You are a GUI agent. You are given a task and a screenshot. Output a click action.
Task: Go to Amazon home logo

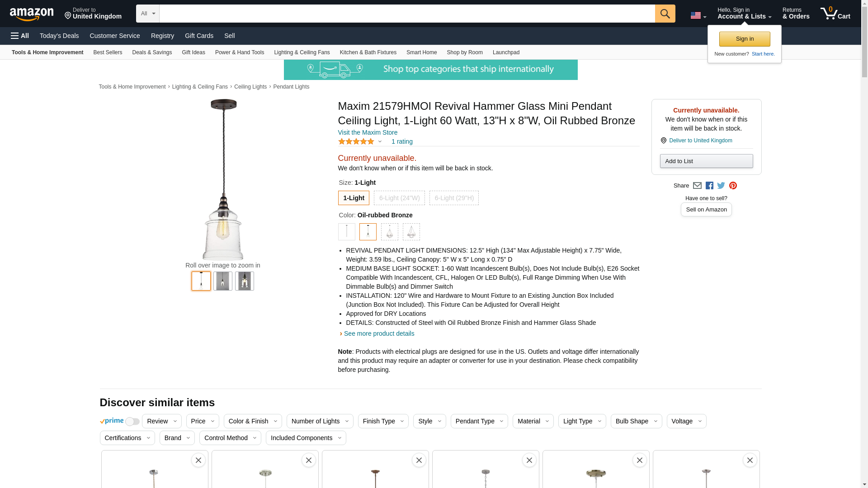point(32,14)
